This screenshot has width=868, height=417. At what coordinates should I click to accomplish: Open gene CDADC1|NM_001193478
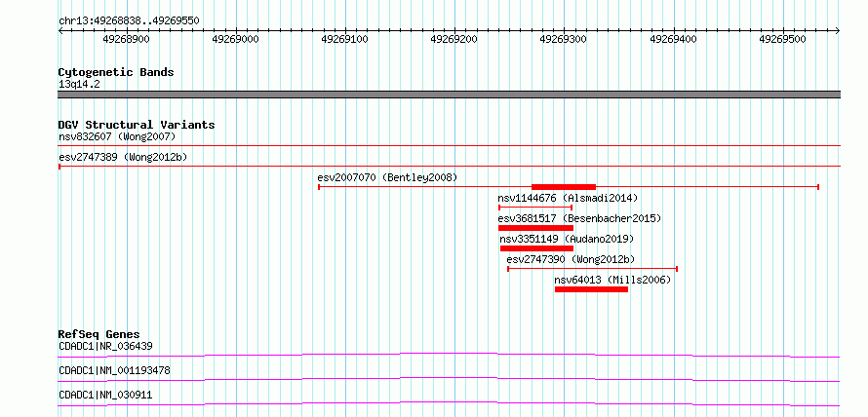(x=114, y=370)
